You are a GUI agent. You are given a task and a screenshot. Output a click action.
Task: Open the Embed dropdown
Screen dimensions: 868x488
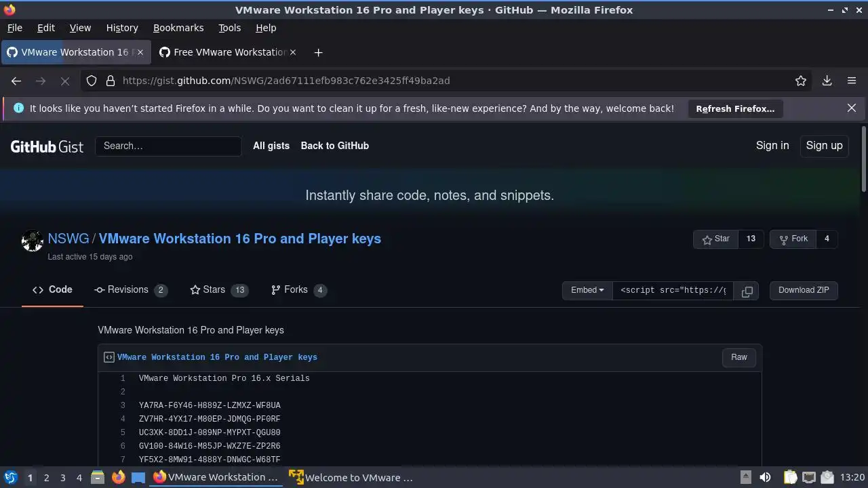(587, 291)
